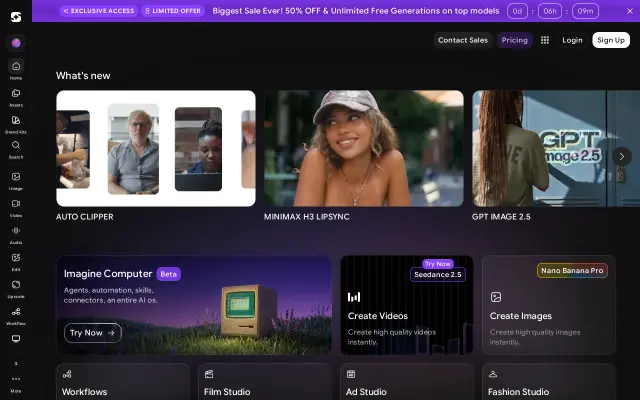
Task: Open Assets from the sidebar
Action: click(16, 97)
